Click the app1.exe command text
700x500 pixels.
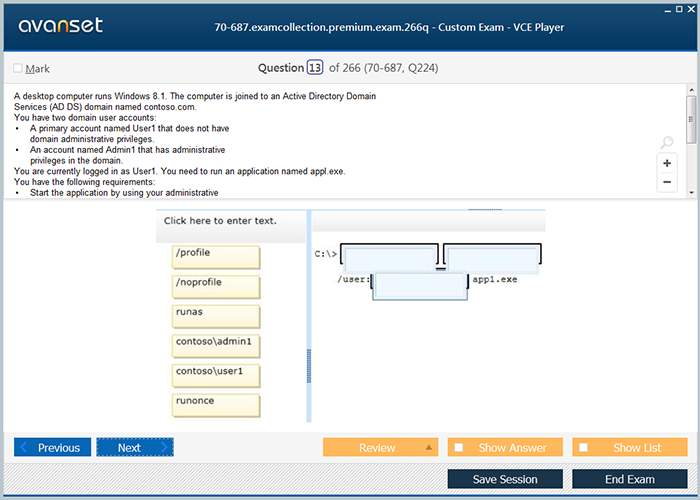pos(495,279)
